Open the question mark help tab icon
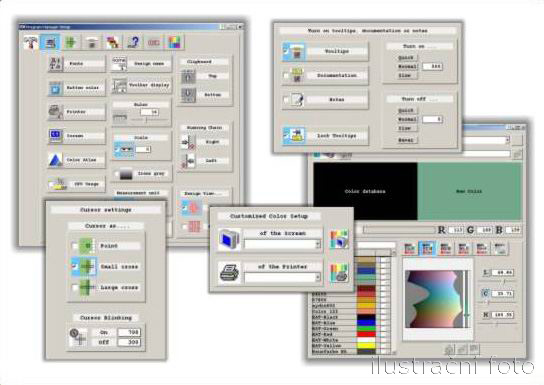Viewport: 544px width, 385px height. [x=134, y=42]
